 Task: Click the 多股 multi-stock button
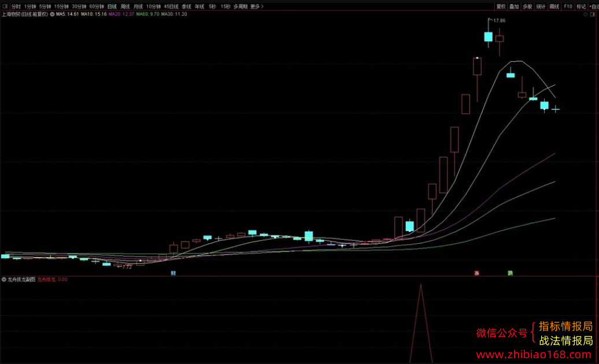pyautogui.click(x=527, y=6)
